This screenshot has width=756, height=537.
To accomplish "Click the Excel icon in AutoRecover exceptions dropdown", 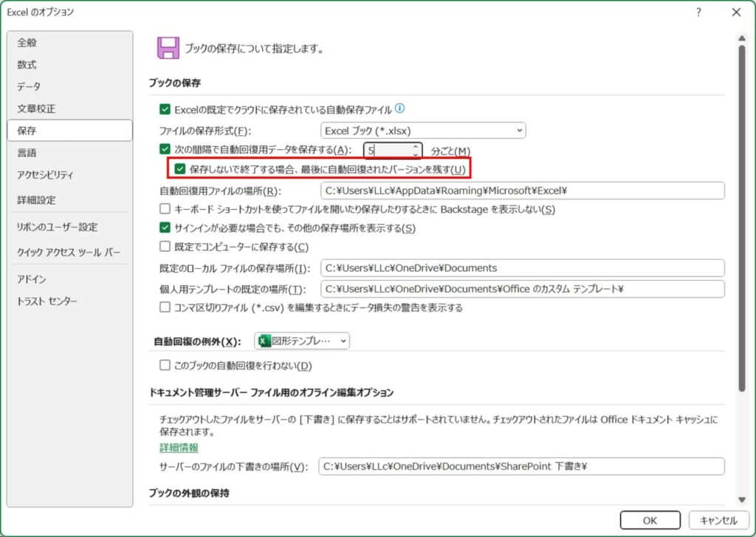I will 264,341.
